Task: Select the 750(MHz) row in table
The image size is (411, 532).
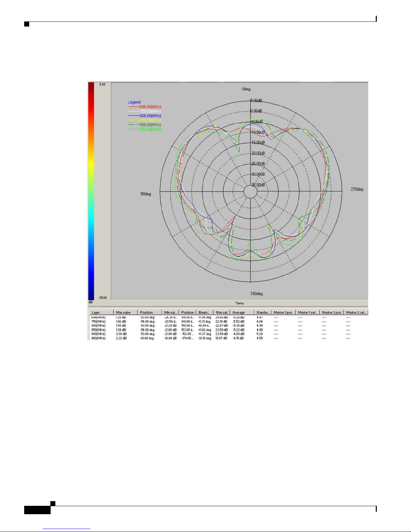Action: (x=98, y=322)
